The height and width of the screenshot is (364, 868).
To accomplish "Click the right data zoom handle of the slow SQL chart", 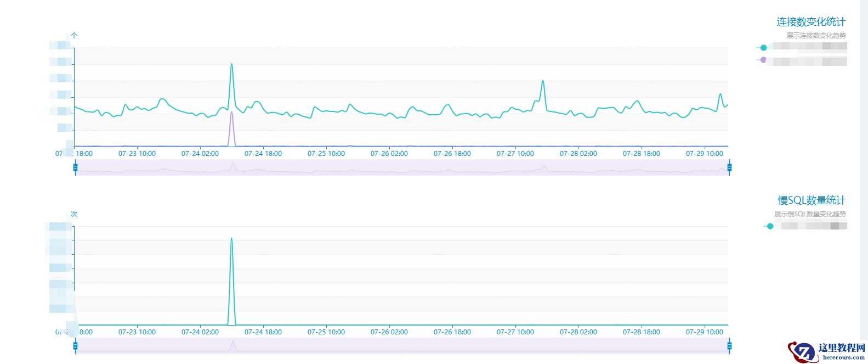I will [x=729, y=346].
